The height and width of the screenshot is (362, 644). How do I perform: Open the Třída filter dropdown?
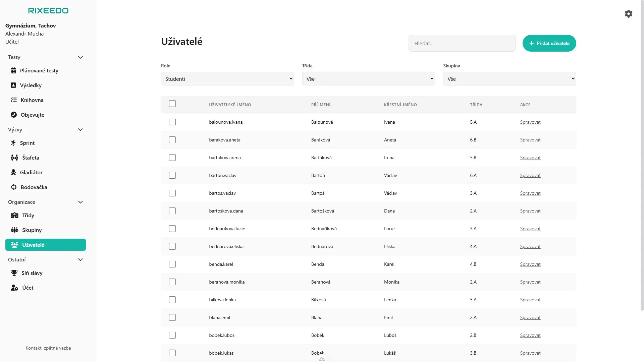tap(368, 79)
